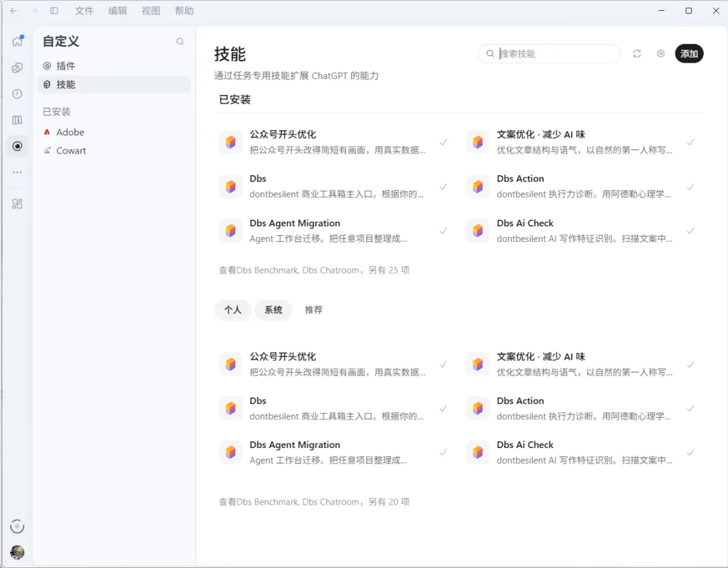
Task: Open lower list 文案优化 · 减少 AI 味 skill
Action: point(582,365)
